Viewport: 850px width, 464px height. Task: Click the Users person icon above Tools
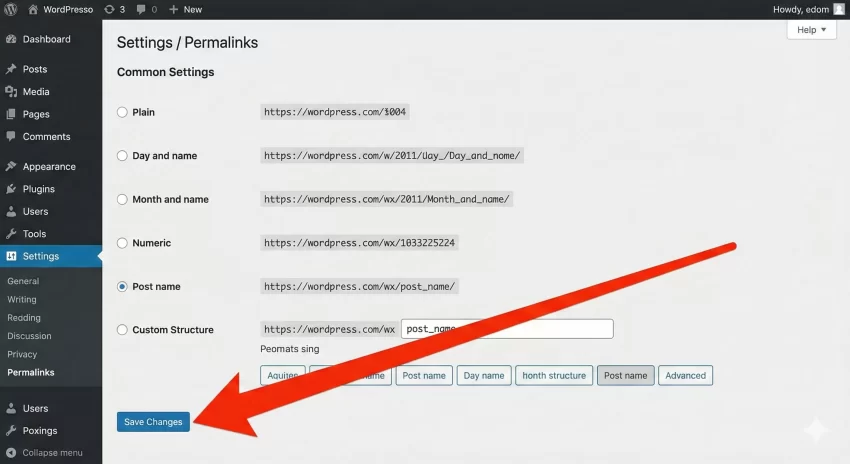(11, 211)
